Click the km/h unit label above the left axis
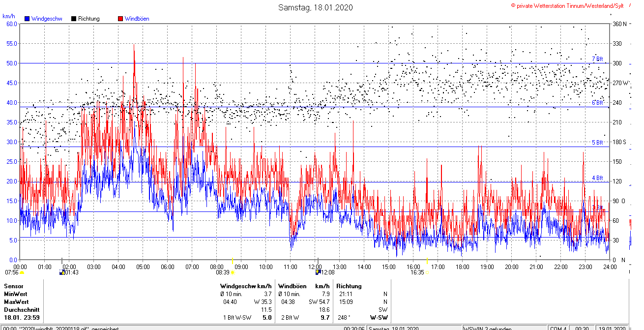This screenshot has width=644, height=330. coord(8,16)
